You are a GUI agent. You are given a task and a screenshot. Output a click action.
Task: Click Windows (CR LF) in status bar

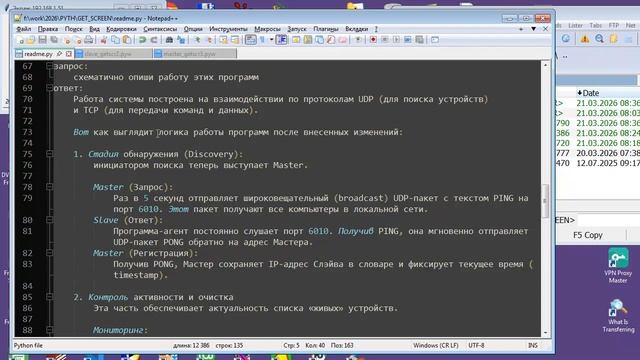pos(436,345)
